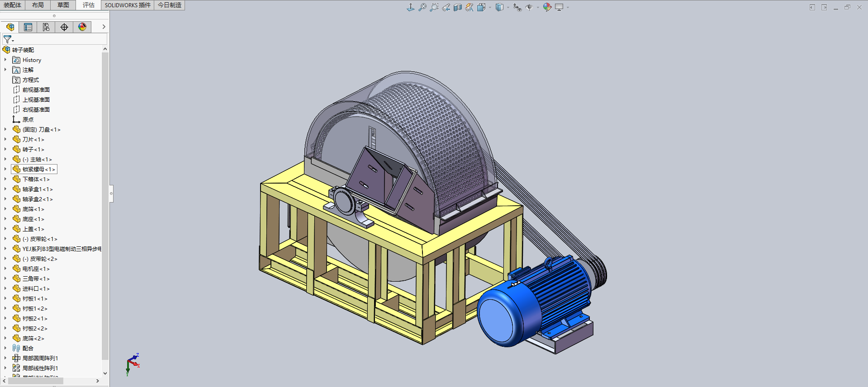The width and height of the screenshot is (868, 387).
Task: Select 底座<1> component
Action: pyautogui.click(x=33, y=219)
